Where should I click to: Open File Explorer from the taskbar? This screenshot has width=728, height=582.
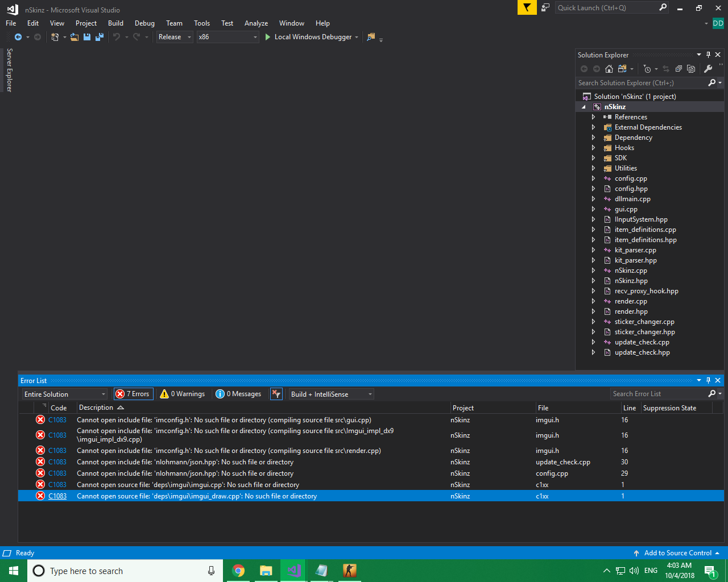(x=266, y=571)
